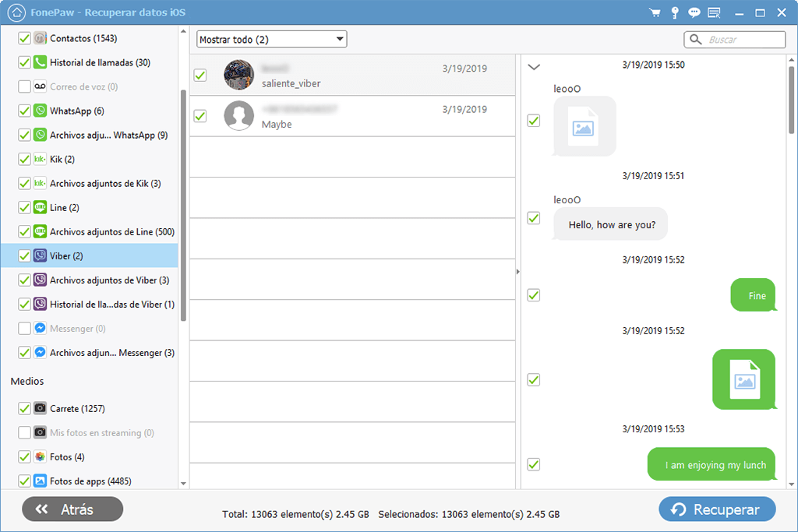Uncheck the Viber (2) checkbox
This screenshot has width=798, height=532.
click(x=24, y=255)
